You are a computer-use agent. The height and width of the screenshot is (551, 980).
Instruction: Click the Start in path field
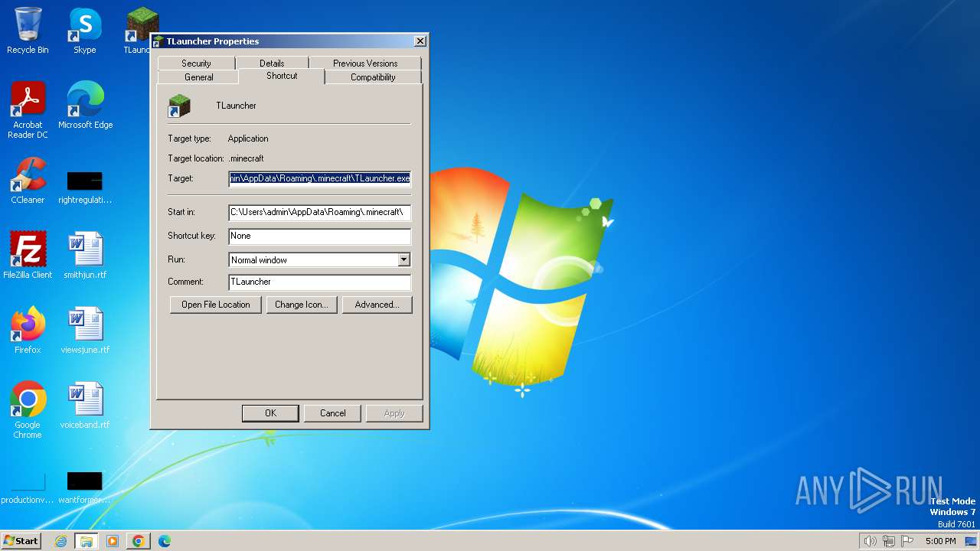[x=319, y=212]
